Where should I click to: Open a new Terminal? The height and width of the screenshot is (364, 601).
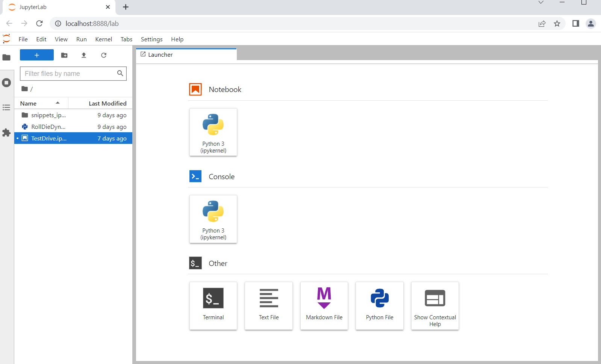(x=213, y=306)
